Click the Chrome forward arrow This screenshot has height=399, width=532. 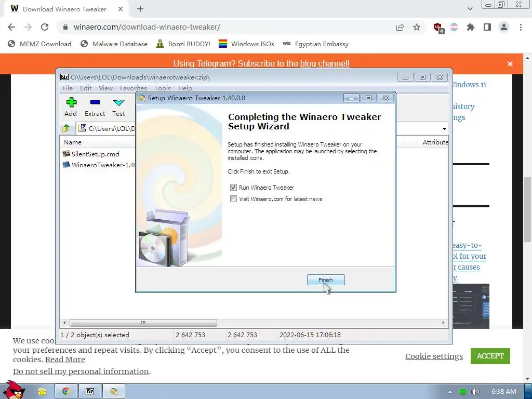point(28,27)
